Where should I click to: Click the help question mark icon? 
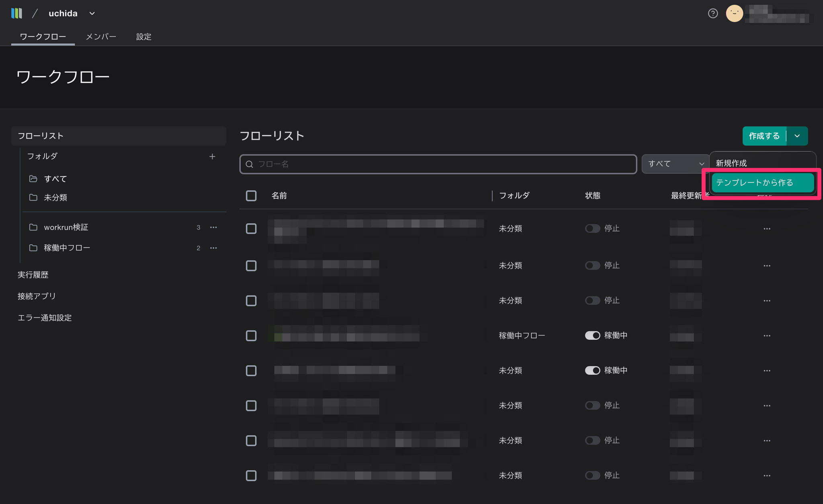pyautogui.click(x=712, y=14)
